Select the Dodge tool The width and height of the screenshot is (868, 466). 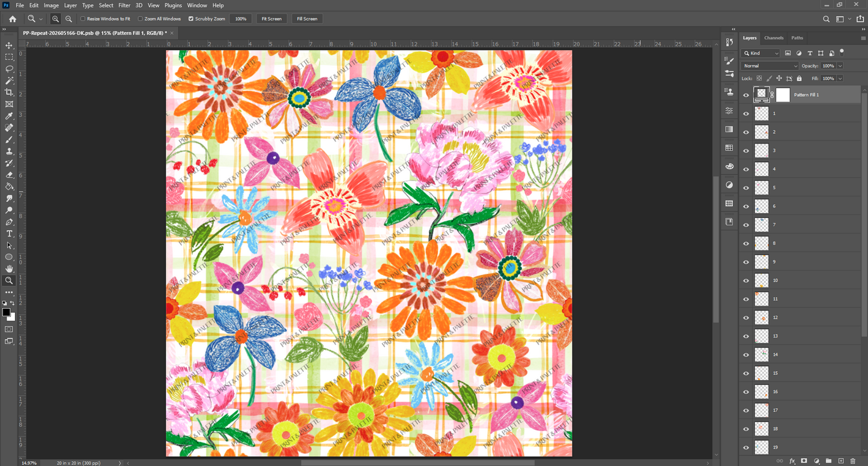coord(9,210)
